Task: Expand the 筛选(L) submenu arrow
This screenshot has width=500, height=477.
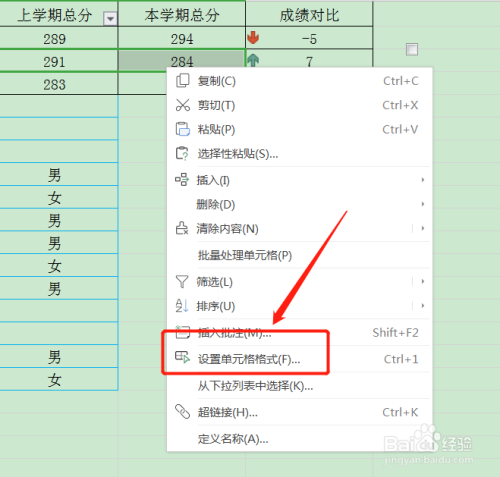Action: tap(423, 282)
